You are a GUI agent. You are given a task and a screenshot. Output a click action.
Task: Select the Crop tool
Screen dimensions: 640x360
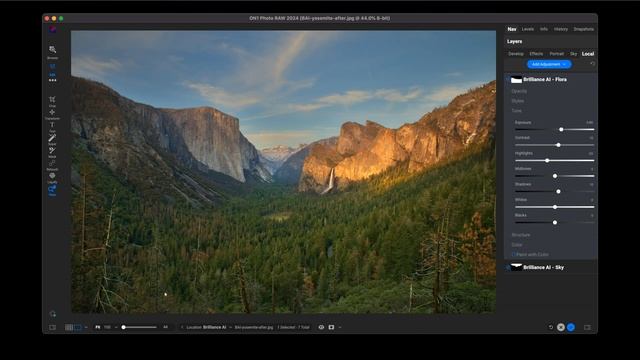(x=52, y=99)
